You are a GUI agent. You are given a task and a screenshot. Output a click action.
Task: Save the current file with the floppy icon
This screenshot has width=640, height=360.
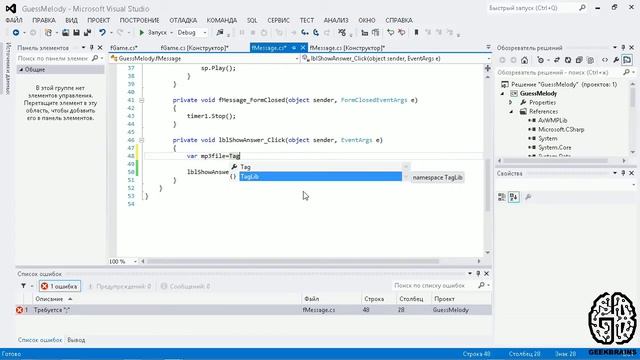(x=76, y=33)
